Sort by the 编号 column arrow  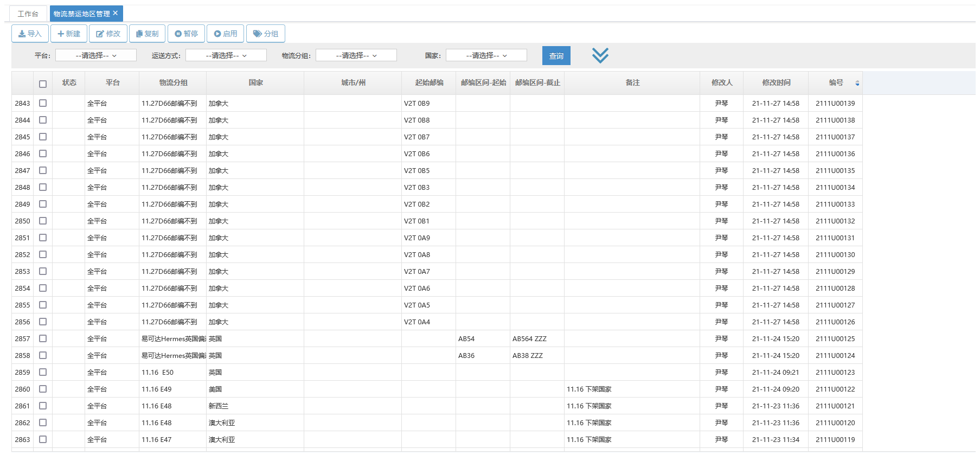pos(857,83)
